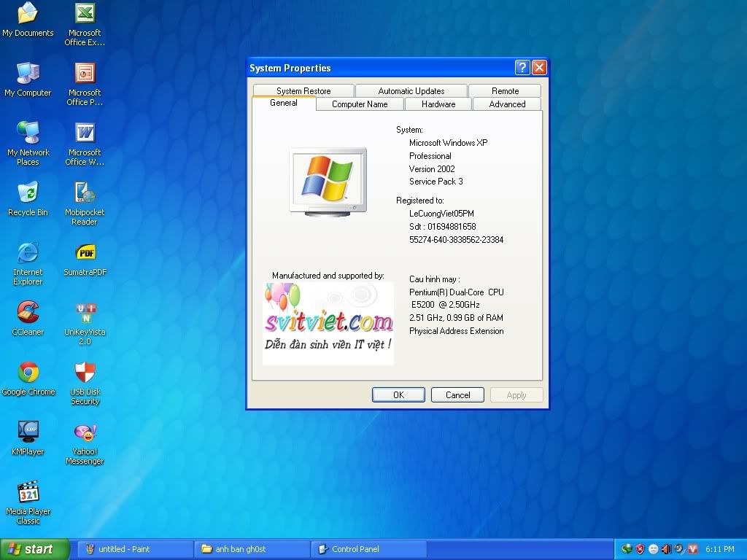Click the Mobipocket Reader desktop icon
This screenshot has height=560, width=747.
(85, 204)
